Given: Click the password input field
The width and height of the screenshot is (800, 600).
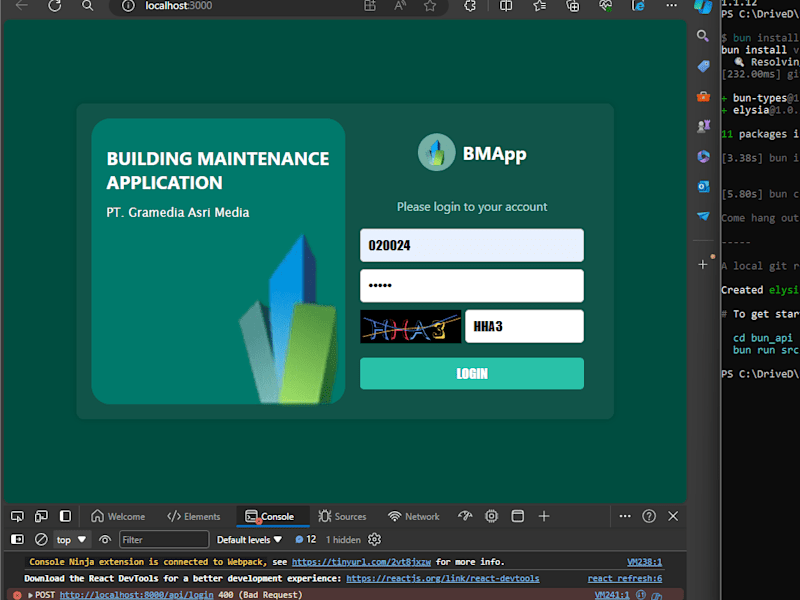Looking at the screenshot, I should 472,286.
